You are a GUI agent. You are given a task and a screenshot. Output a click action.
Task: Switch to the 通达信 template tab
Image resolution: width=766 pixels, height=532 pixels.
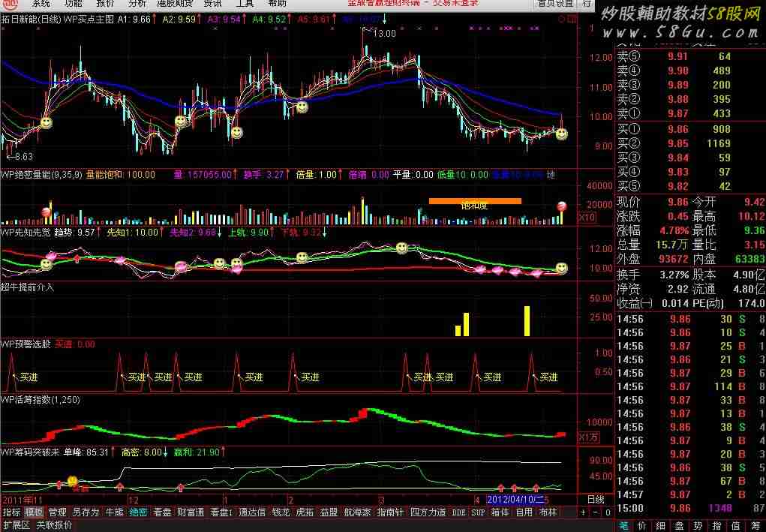click(252, 512)
